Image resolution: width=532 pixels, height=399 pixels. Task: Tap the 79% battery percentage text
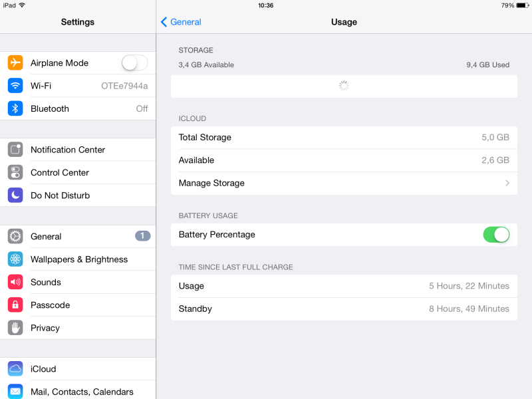[x=507, y=5]
